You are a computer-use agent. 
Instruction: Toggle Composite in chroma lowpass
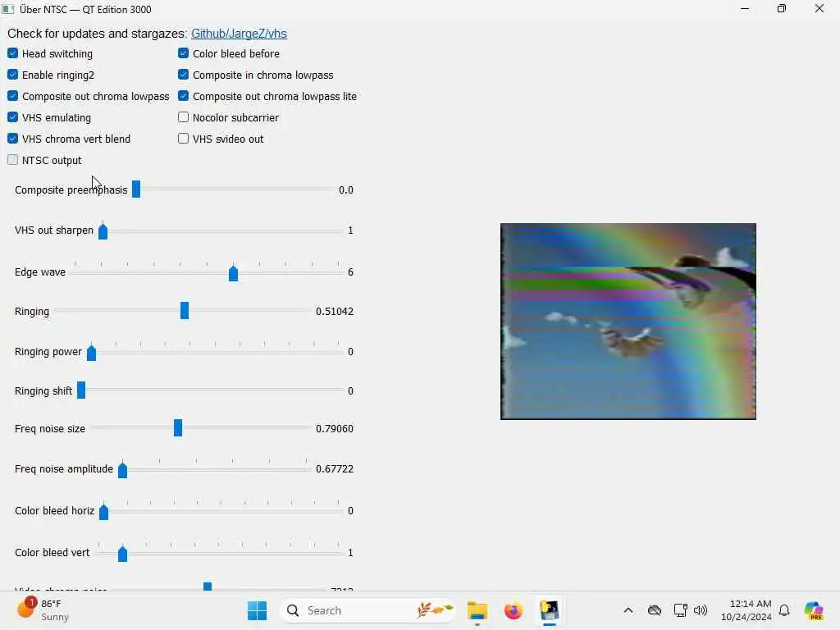(183, 75)
